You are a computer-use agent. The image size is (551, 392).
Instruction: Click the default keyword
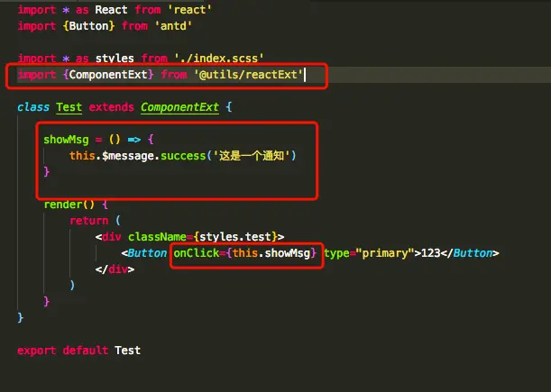point(86,351)
